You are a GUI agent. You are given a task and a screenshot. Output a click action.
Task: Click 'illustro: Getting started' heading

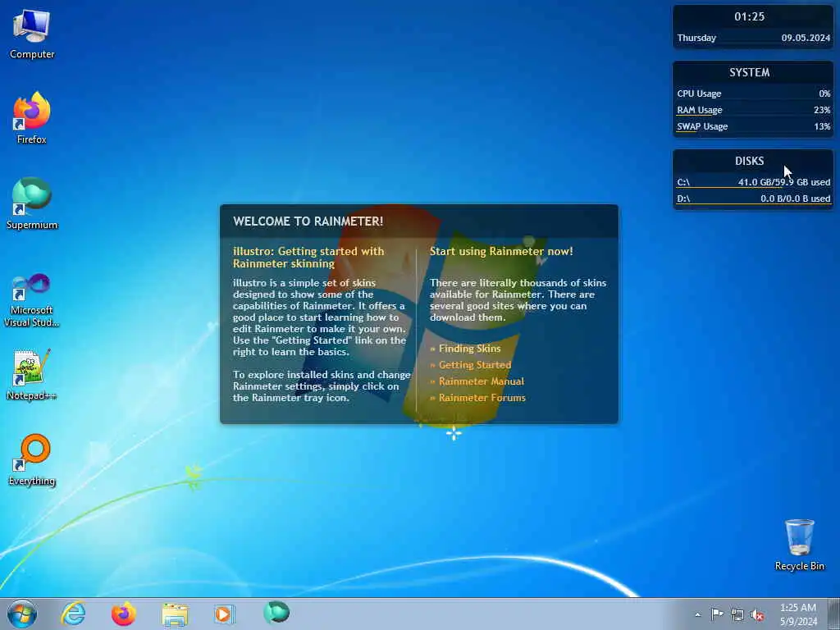[308, 257]
